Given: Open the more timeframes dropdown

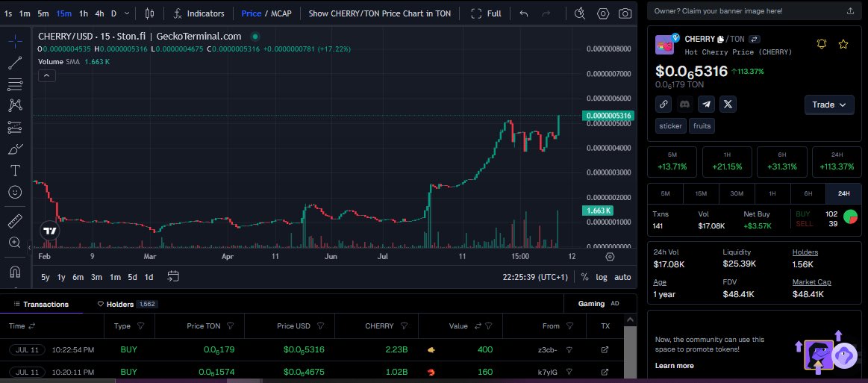Looking at the screenshot, I should click(x=127, y=13).
